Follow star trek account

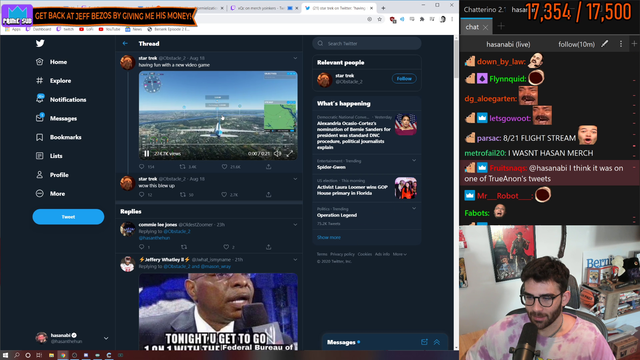pyautogui.click(x=404, y=78)
